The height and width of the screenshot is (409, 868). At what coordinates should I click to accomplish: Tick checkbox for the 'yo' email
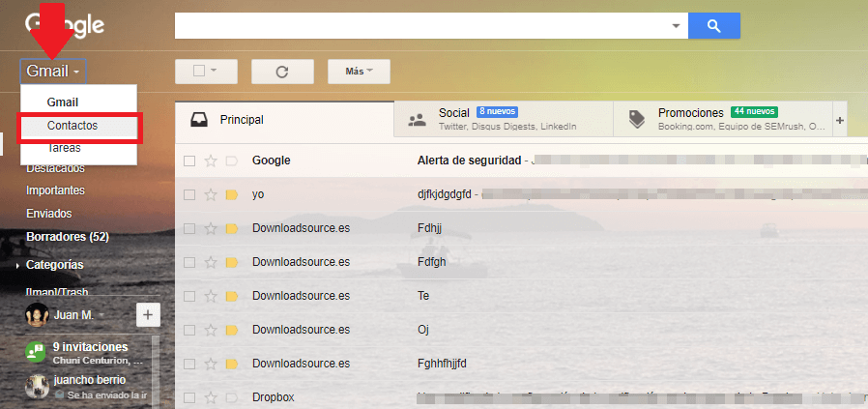tap(189, 194)
